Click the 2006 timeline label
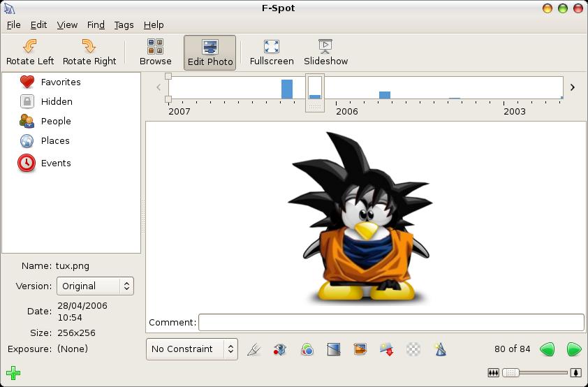 point(347,111)
